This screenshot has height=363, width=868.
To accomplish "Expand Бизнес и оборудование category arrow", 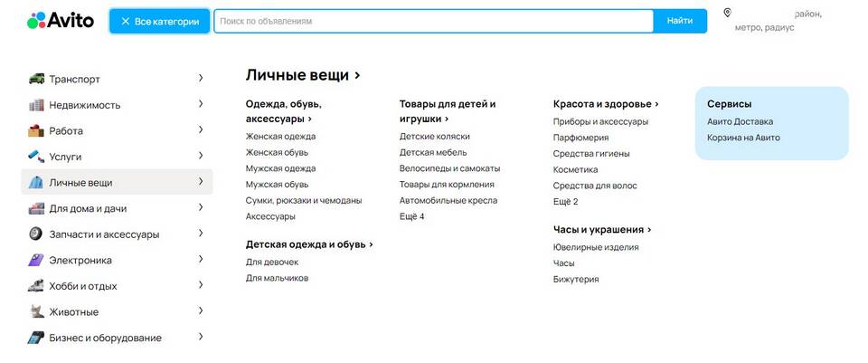I will (x=201, y=338).
